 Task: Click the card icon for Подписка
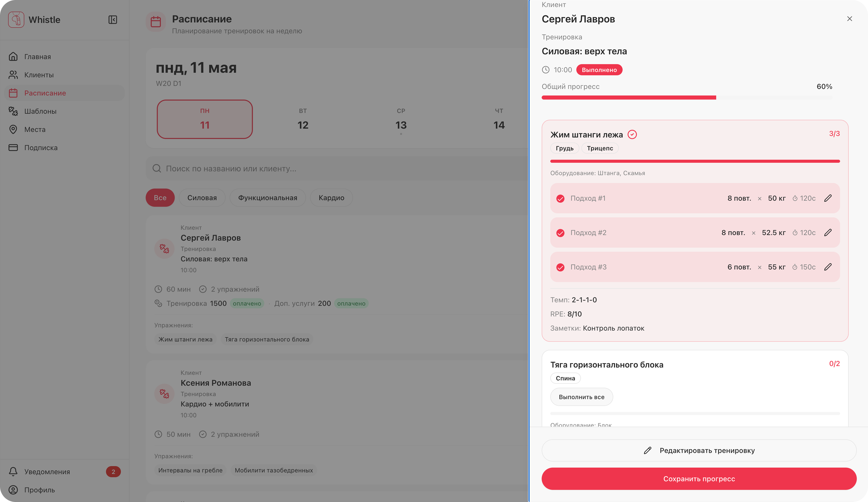click(13, 148)
